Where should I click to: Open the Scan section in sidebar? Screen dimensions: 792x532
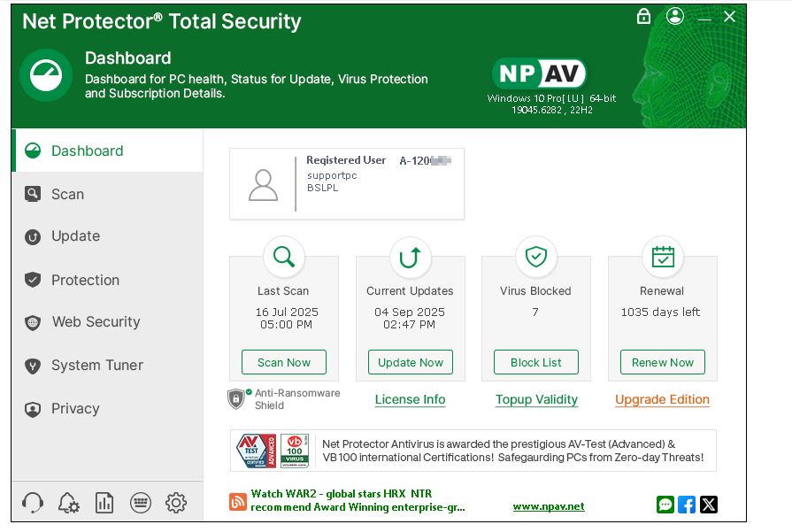(x=67, y=194)
